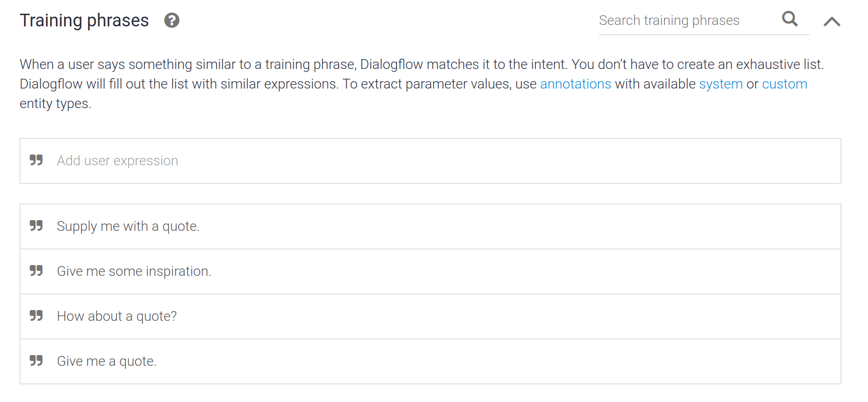Viewport: 868px width, 402px height.
Task: Open the custom entity types link
Action: [x=784, y=84]
